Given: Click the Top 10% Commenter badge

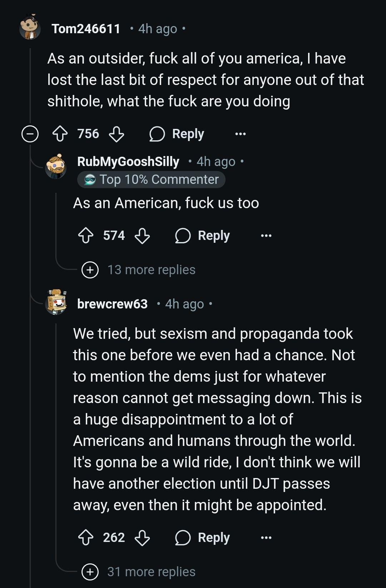Looking at the screenshot, I should (152, 180).
